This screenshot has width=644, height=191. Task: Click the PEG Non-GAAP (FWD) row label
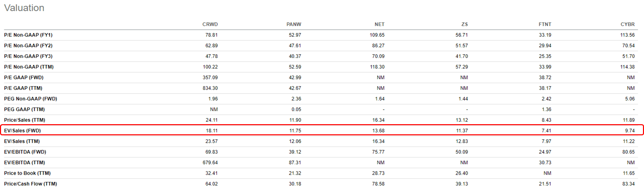pos(30,99)
